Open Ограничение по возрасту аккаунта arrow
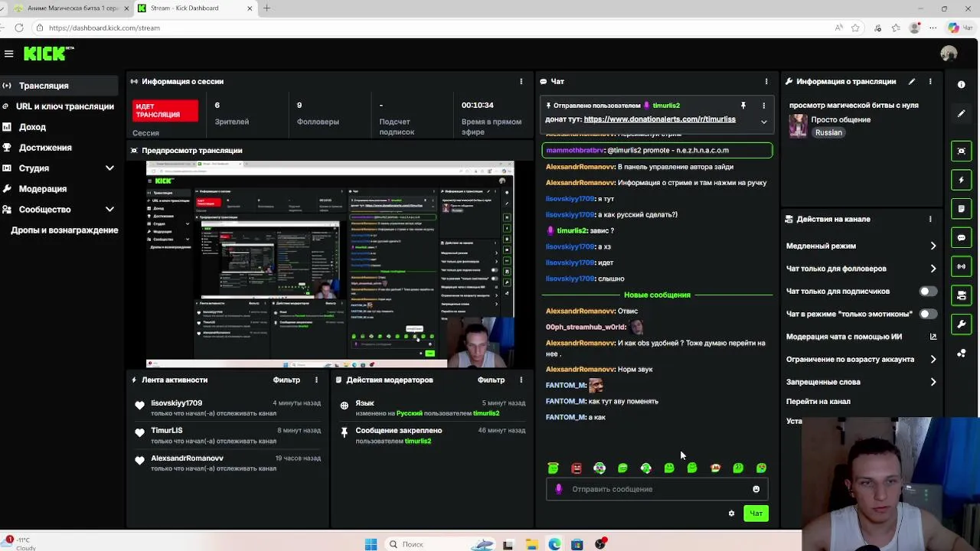 (933, 359)
